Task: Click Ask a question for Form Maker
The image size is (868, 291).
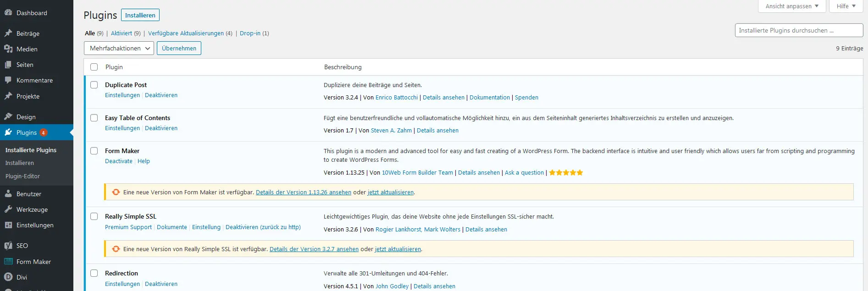Action: (524, 173)
